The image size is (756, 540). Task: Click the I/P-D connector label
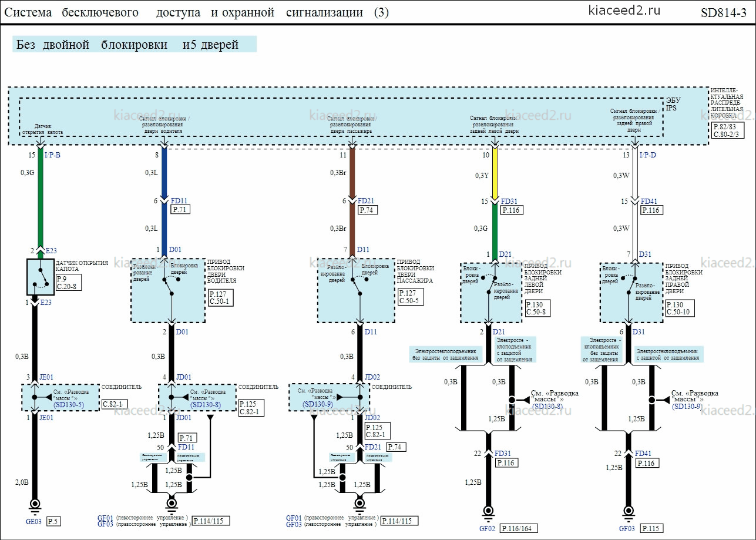pyautogui.click(x=647, y=155)
